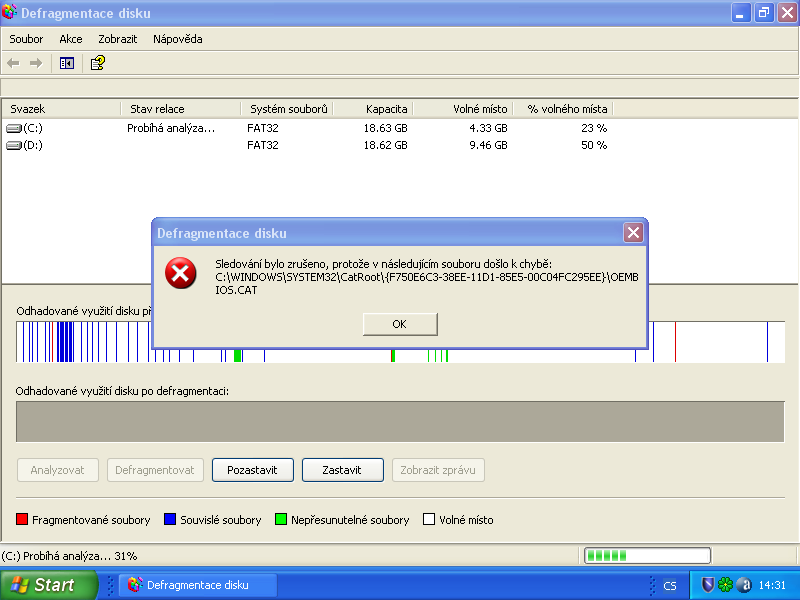The width and height of the screenshot is (800, 600).
Task: Click the CS language indicator in taskbar
Action: pos(670,585)
